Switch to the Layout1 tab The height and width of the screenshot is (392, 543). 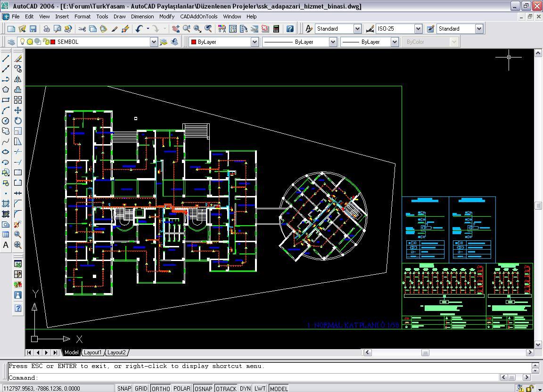click(x=93, y=352)
